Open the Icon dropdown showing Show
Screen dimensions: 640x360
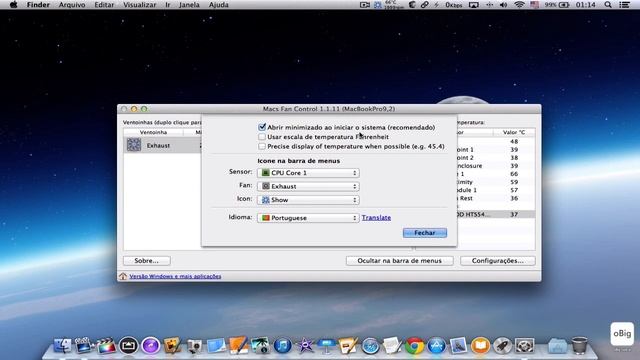tap(308, 200)
